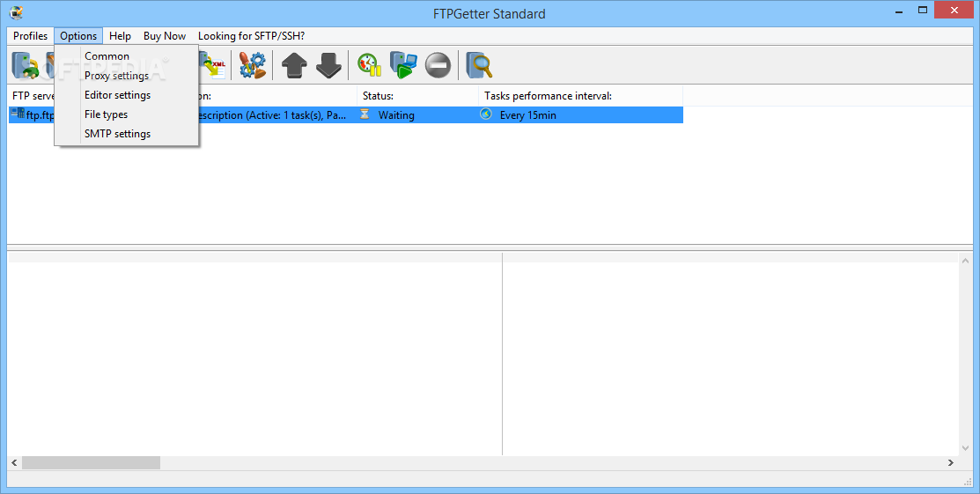Screen dimensions: 980x494
Task: Open the Help menu
Action: pos(120,35)
